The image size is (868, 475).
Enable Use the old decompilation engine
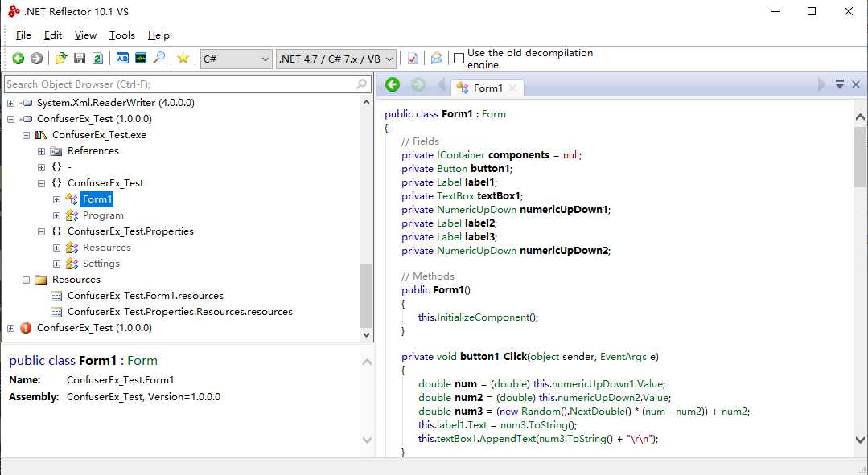459,58
